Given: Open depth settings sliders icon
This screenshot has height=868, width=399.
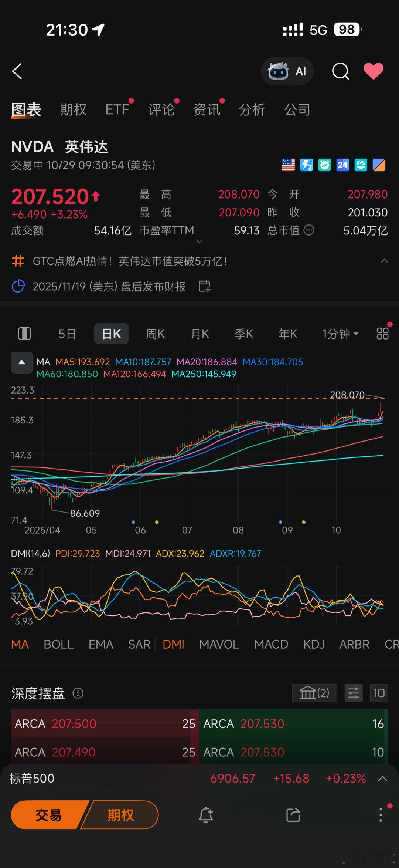Looking at the screenshot, I should point(354,693).
